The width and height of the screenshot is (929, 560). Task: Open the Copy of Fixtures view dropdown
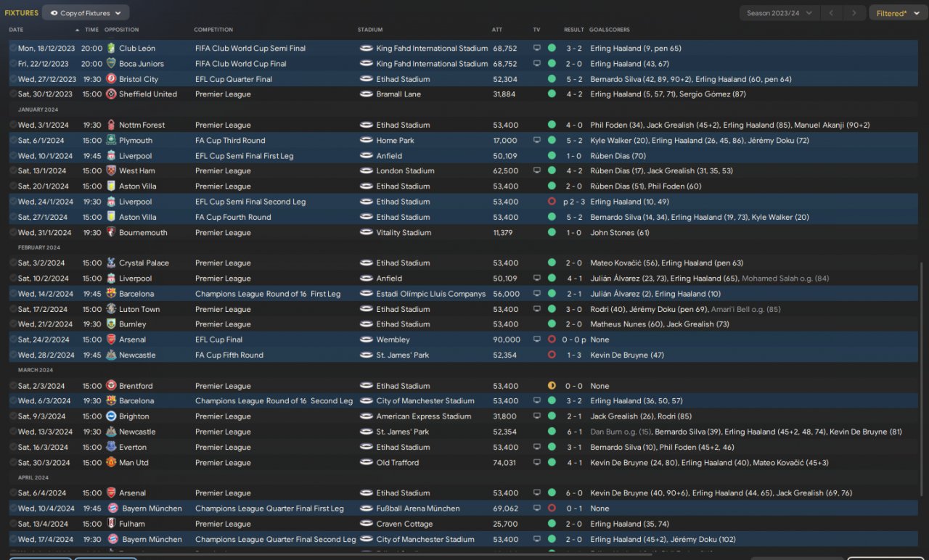pyautogui.click(x=86, y=13)
